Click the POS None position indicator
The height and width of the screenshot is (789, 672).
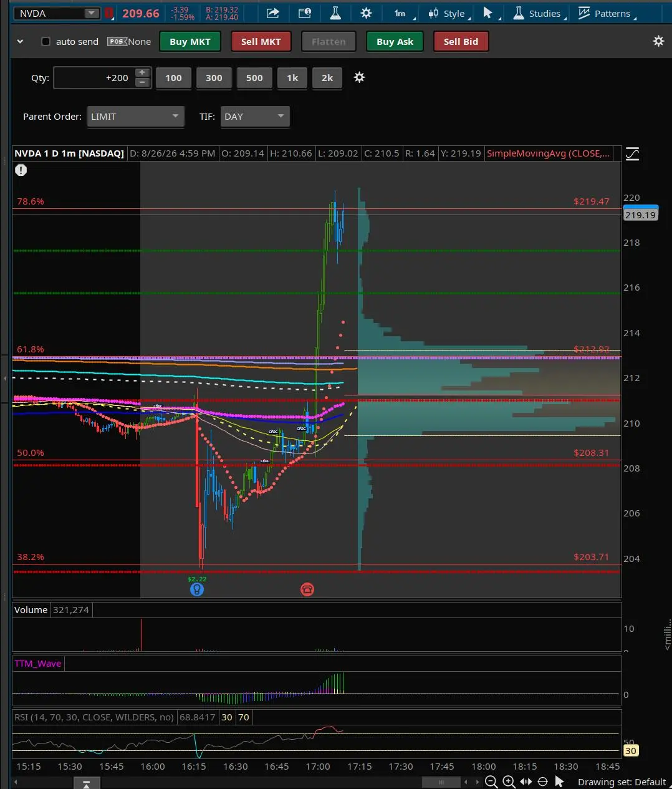coord(129,42)
